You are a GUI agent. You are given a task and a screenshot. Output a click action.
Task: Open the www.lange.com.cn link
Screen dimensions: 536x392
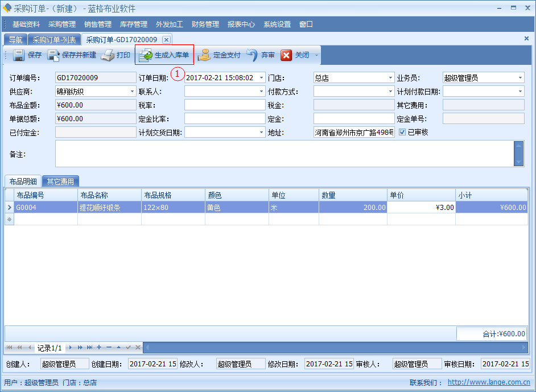click(489, 383)
